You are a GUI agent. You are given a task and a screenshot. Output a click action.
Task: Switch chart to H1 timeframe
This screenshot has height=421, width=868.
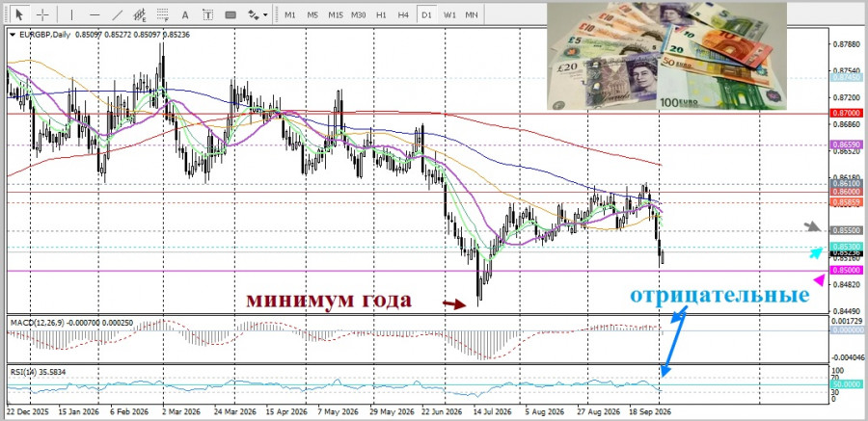point(381,15)
